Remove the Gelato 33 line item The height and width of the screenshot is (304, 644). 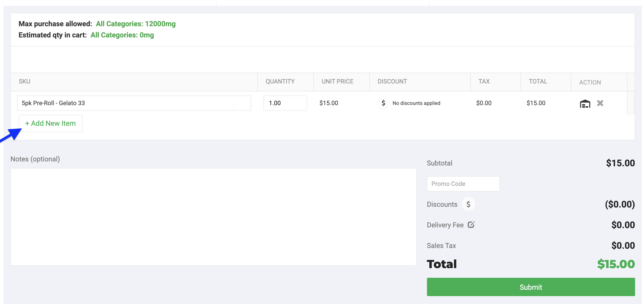tap(600, 103)
